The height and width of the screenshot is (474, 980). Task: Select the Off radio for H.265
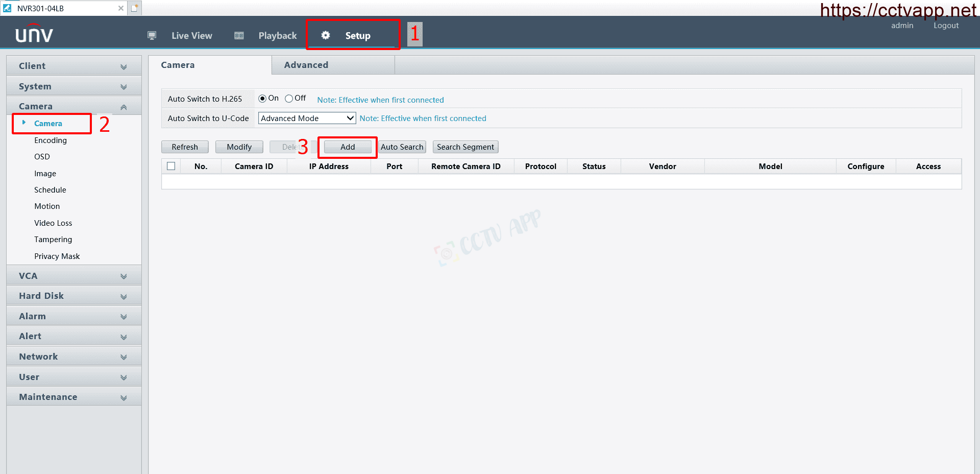(x=289, y=99)
